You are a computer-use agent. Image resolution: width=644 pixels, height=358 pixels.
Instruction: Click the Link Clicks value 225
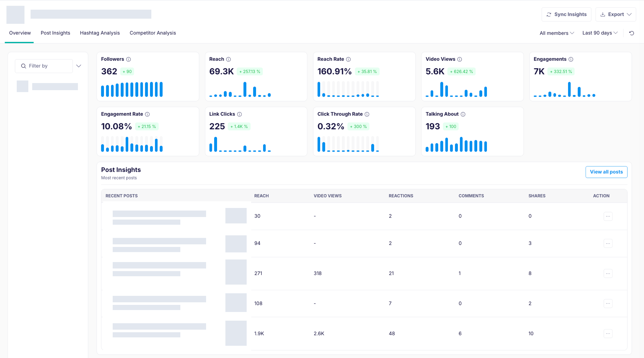click(217, 127)
